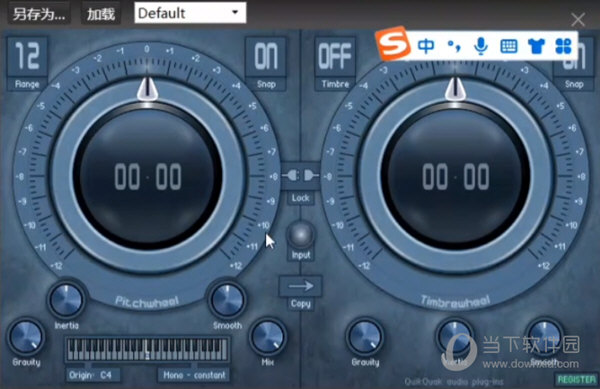The height and width of the screenshot is (389, 600).
Task: Toggle the Pitchwheel Snap ON switch
Action: [266, 57]
